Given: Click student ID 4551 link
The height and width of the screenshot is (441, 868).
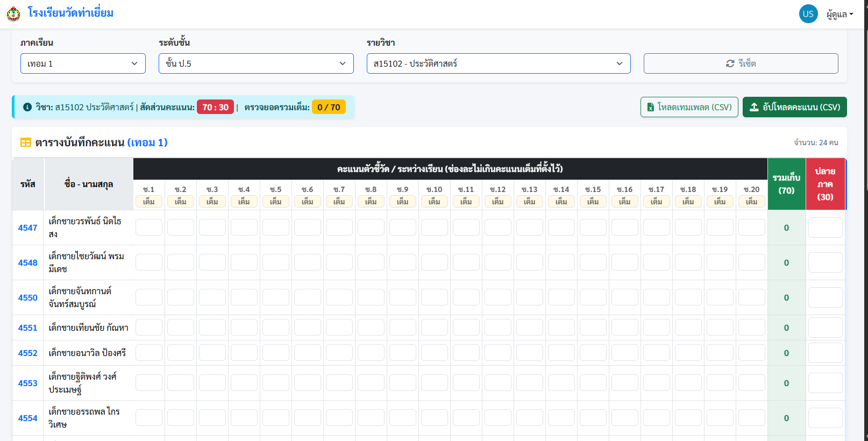Looking at the screenshot, I should 28,328.
